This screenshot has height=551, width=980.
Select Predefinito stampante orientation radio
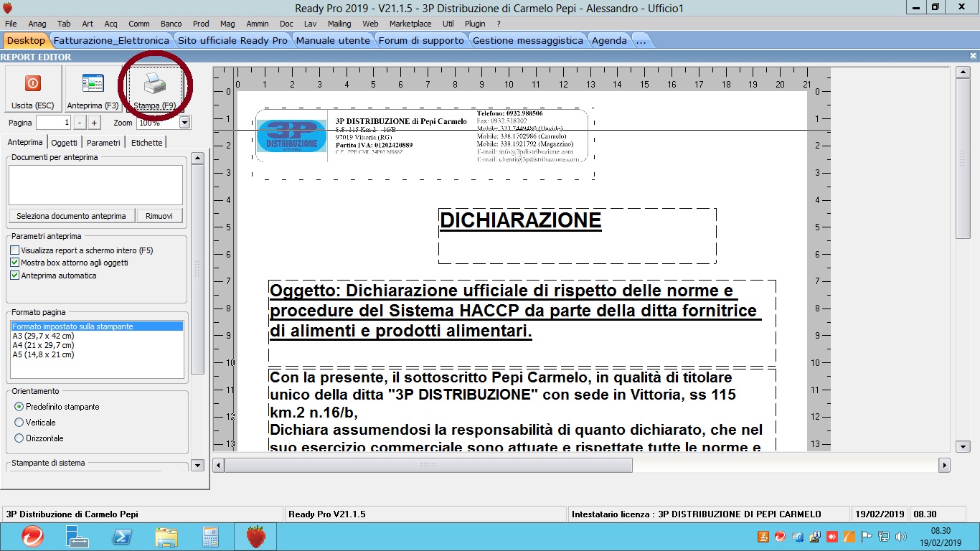tap(19, 407)
